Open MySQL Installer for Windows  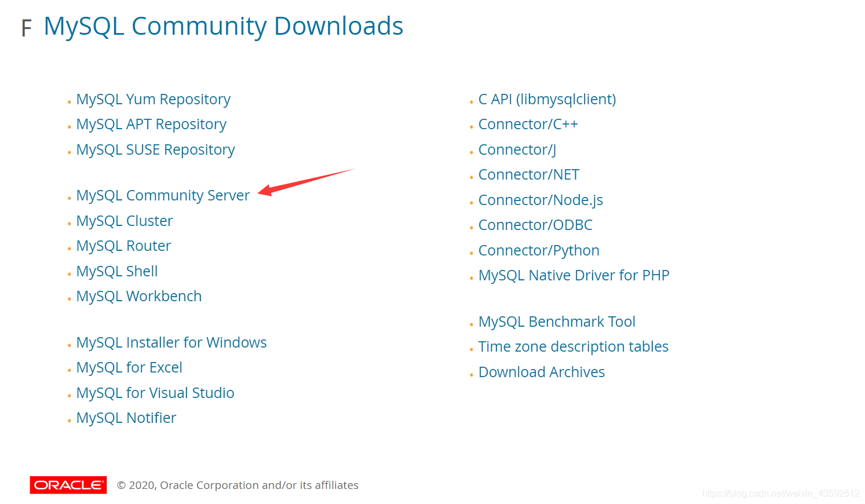(171, 343)
